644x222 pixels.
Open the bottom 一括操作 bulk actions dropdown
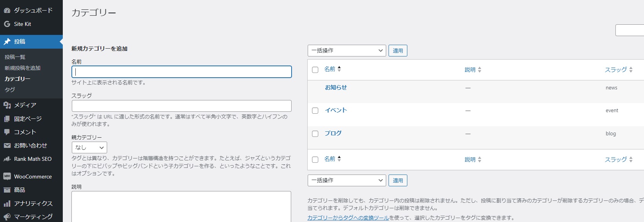click(347, 180)
